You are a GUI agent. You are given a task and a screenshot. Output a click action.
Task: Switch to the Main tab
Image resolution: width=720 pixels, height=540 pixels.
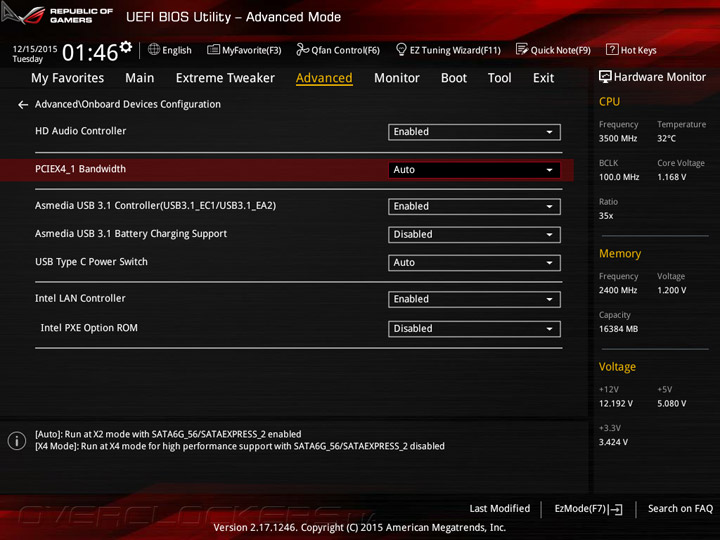[140, 78]
